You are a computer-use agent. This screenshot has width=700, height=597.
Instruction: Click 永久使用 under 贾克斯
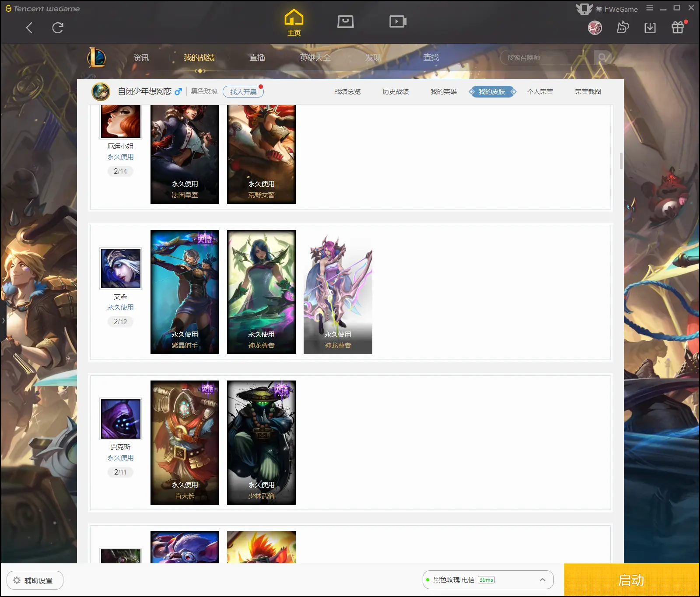121,457
